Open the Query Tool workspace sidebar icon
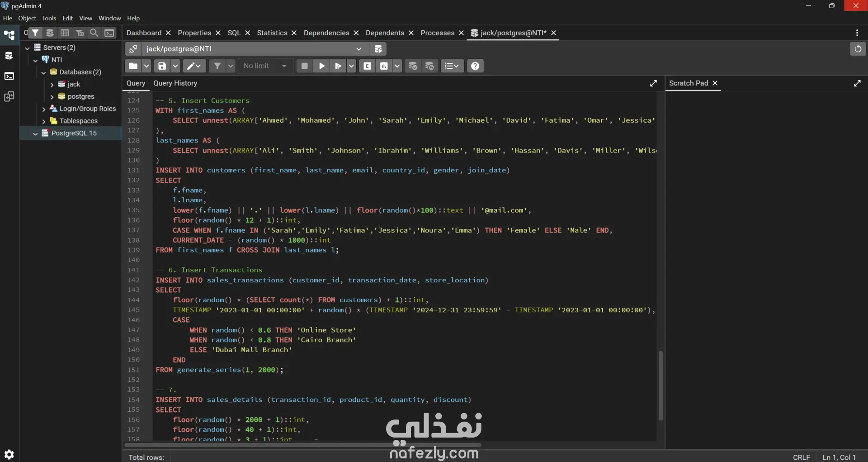Screen dimensions: 868x462 (x=9, y=56)
